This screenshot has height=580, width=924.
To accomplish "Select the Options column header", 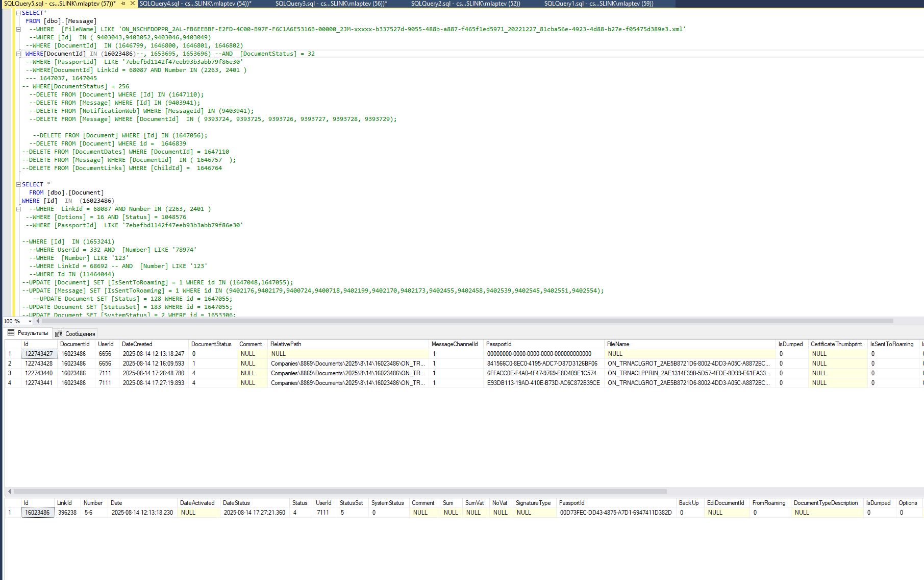I will tap(909, 503).
